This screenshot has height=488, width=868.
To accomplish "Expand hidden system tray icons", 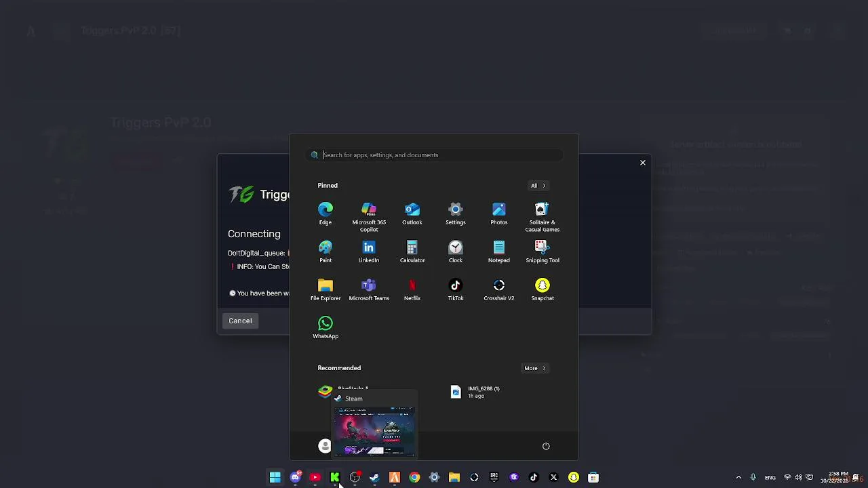I will point(738,477).
